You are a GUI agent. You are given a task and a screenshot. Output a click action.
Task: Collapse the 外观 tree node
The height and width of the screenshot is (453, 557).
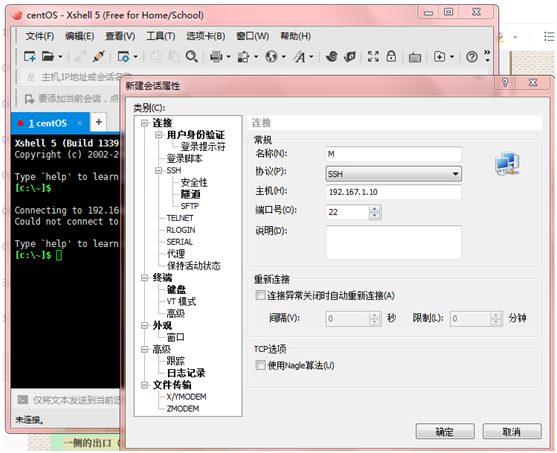144,325
